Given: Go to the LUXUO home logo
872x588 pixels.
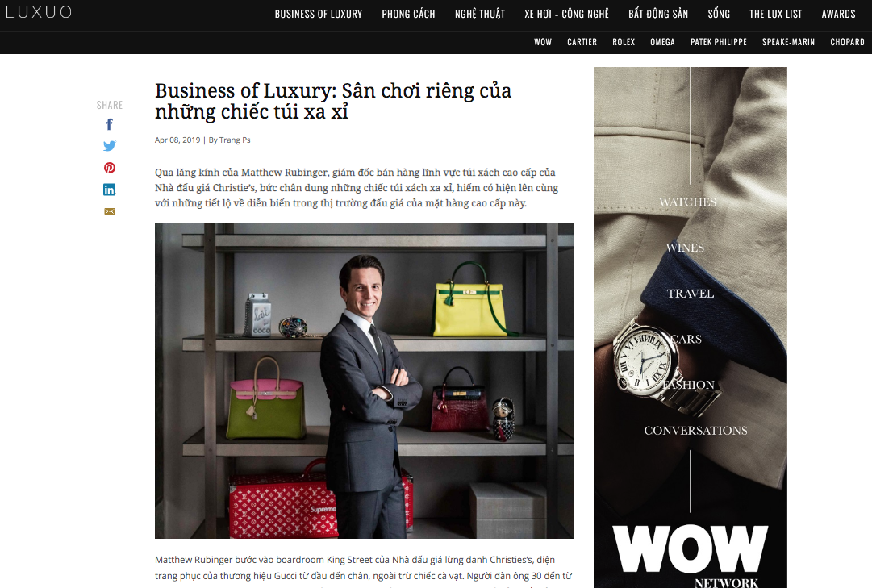Looking at the screenshot, I should 39,12.
